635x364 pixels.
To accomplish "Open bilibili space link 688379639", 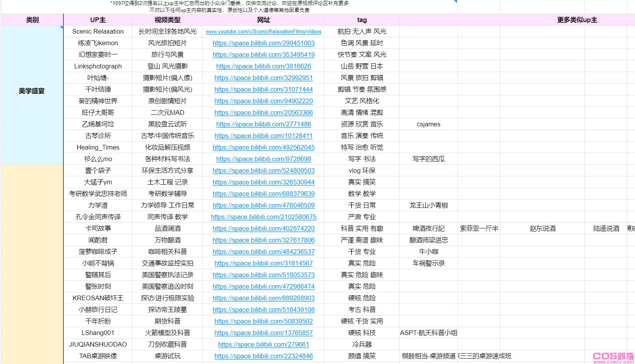I will [264, 194].
